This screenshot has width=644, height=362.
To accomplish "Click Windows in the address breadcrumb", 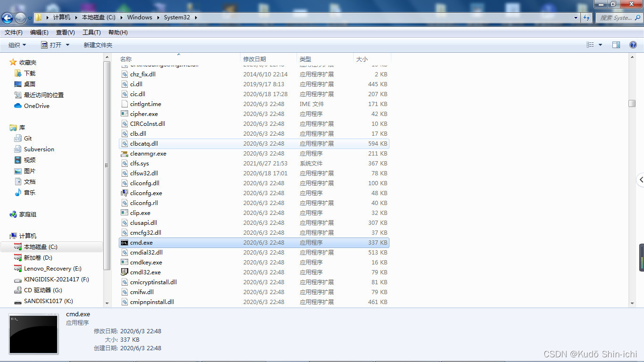I will pyautogui.click(x=140, y=17).
